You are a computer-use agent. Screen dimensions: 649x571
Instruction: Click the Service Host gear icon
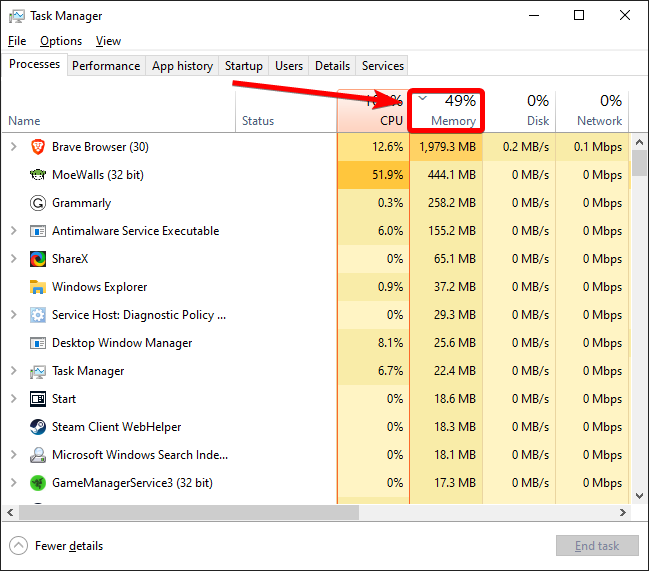tap(38, 315)
